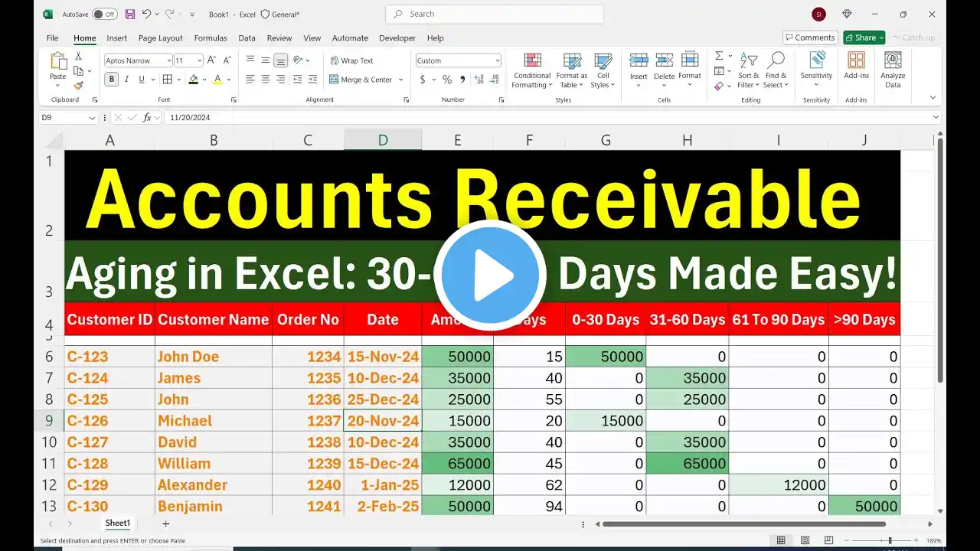Open the Comments pane button
The height and width of the screenshot is (551, 980).
pyautogui.click(x=810, y=37)
